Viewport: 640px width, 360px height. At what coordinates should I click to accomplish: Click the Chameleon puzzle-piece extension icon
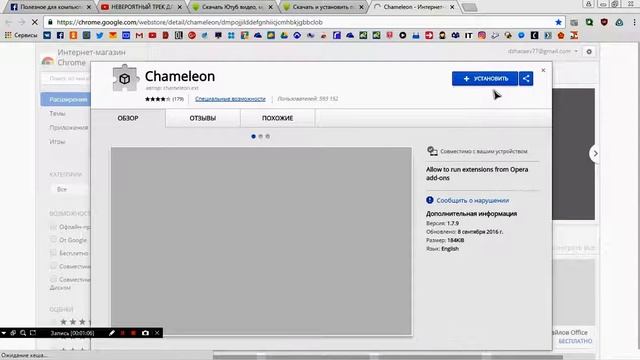pyautogui.click(x=125, y=78)
